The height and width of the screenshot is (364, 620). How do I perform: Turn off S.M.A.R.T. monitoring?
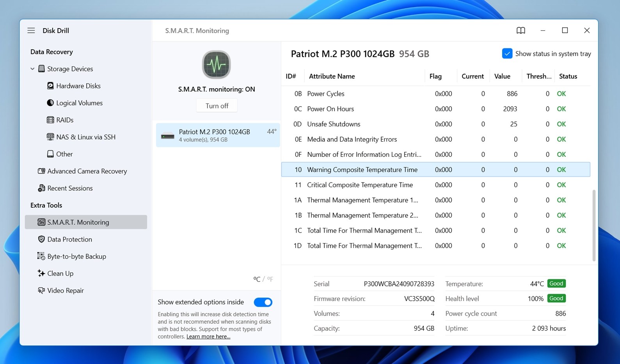pos(217,106)
